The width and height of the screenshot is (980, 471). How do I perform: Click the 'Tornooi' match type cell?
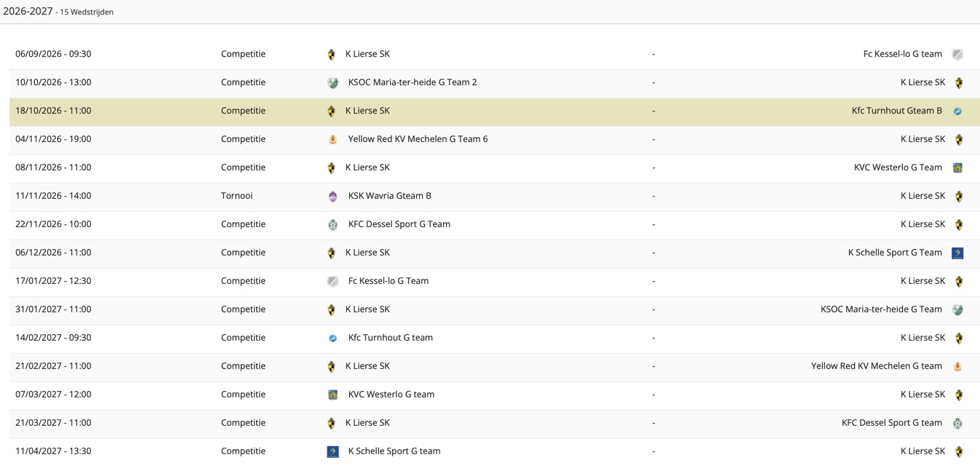pyautogui.click(x=237, y=196)
